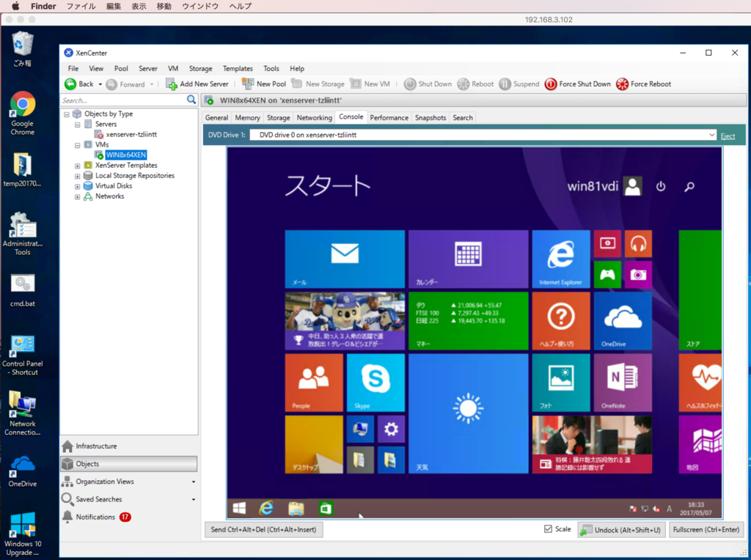Open the Internet Explorer tile
Screen dimensions: 751x560
[561, 259]
